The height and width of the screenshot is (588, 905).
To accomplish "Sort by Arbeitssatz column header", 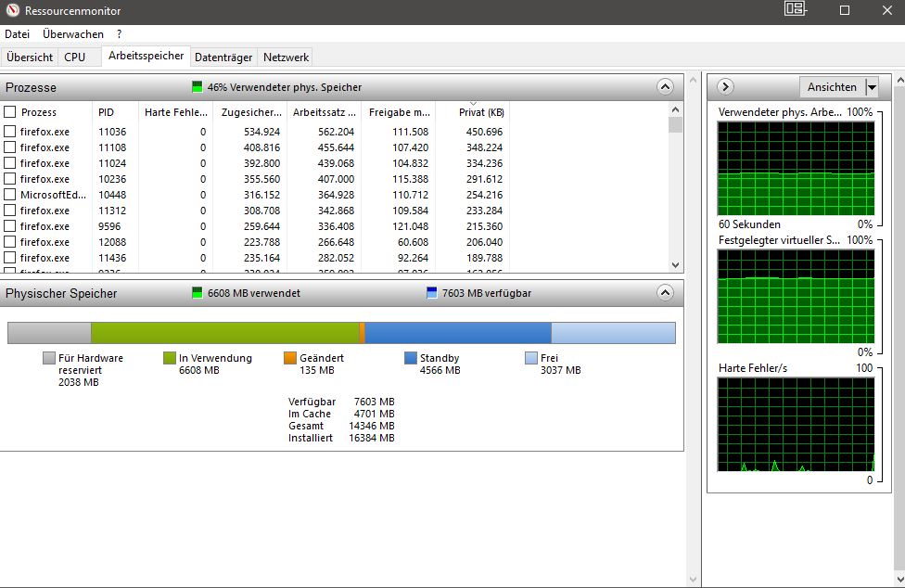I will point(324,112).
